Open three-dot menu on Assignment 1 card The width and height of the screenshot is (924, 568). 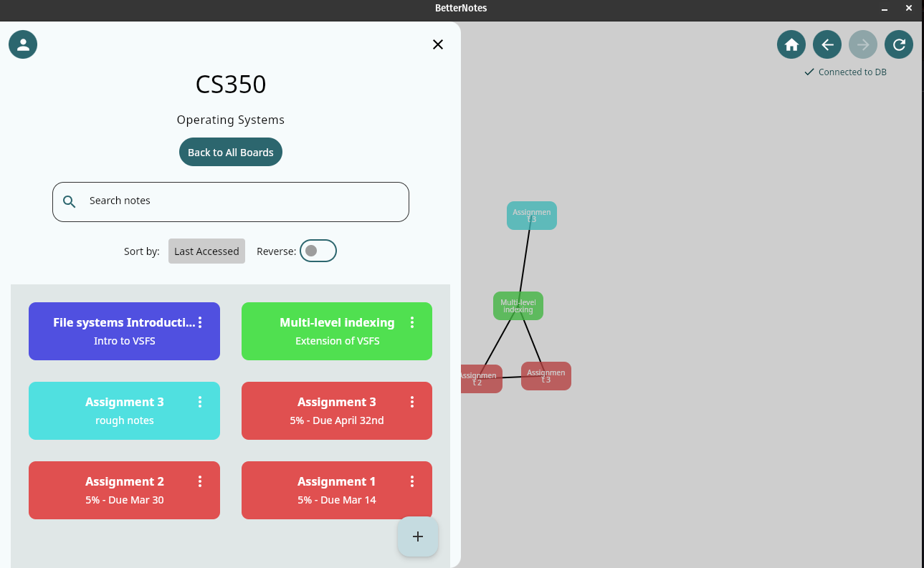tap(412, 481)
